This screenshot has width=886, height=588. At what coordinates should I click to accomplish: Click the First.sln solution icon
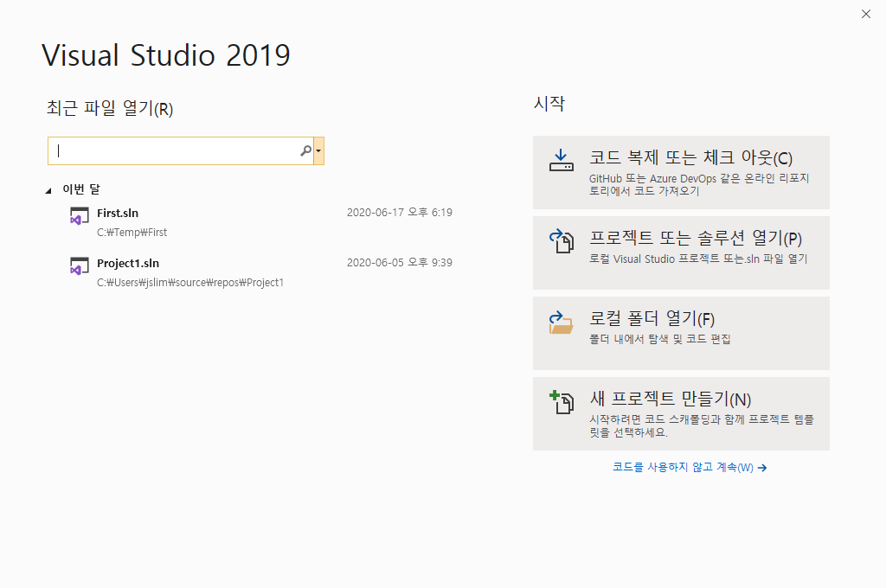point(79,216)
